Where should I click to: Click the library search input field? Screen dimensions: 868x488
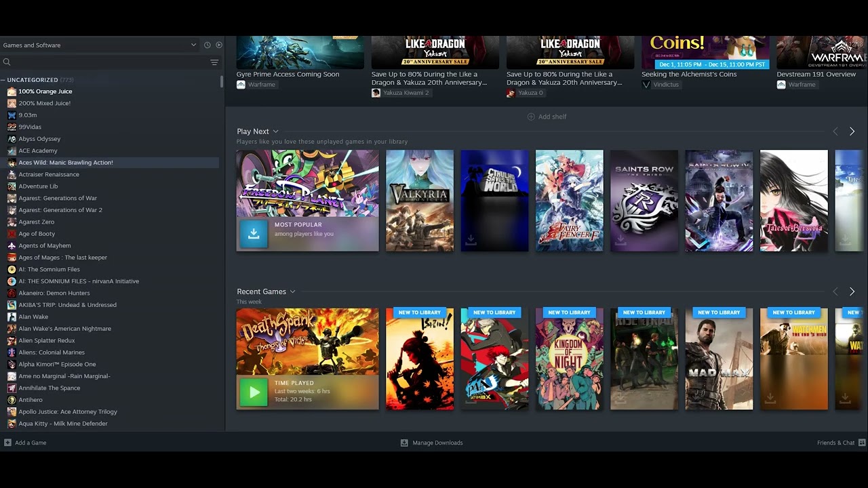[x=110, y=62]
